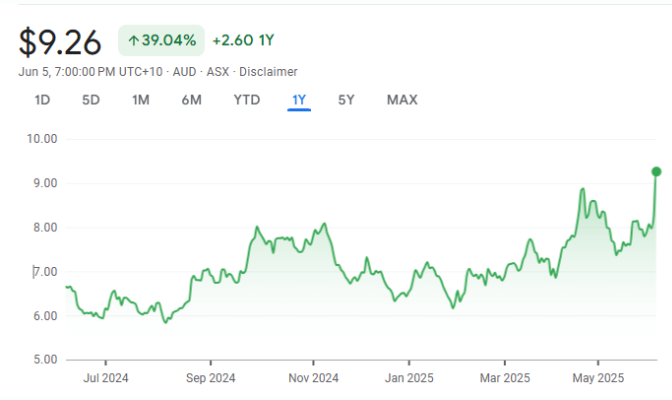Image resolution: width=672 pixels, height=400 pixels.
Task: Click the 10.00 y-axis label
Action: tap(42, 139)
